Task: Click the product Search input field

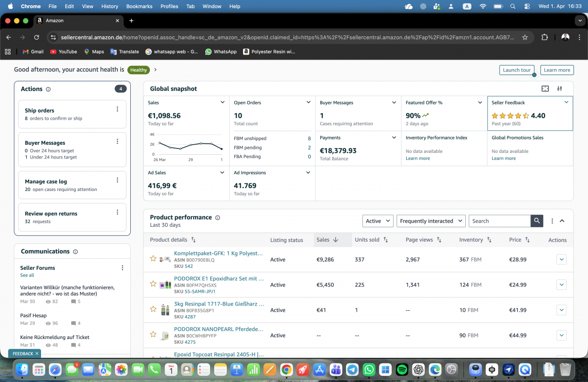Action: pos(499,221)
